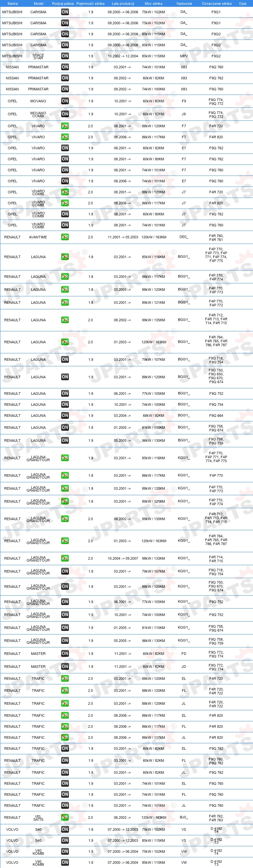Click engine code F4R 760, F4R 761
The width and height of the screenshot is (253, 868).
click(216, 237)
